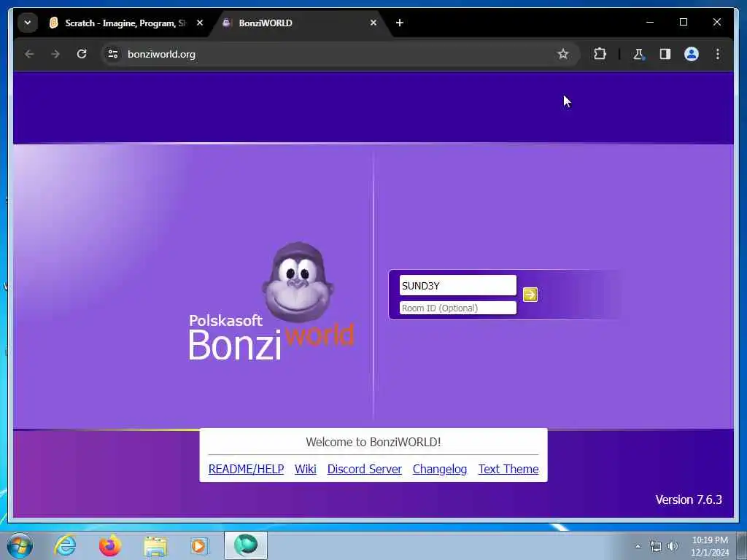Open the Extensions puzzle icon
The width and height of the screenshot is (747, 560).
click(x=600, y=54)
